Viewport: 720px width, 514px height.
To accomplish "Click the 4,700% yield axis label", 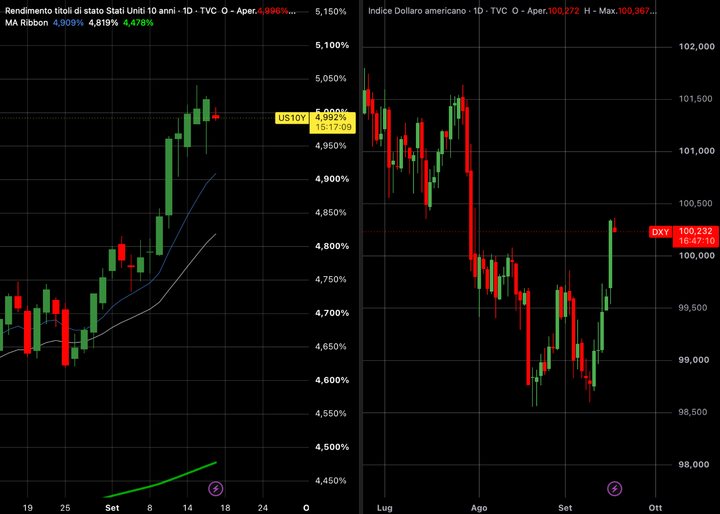I will [332, 313].
